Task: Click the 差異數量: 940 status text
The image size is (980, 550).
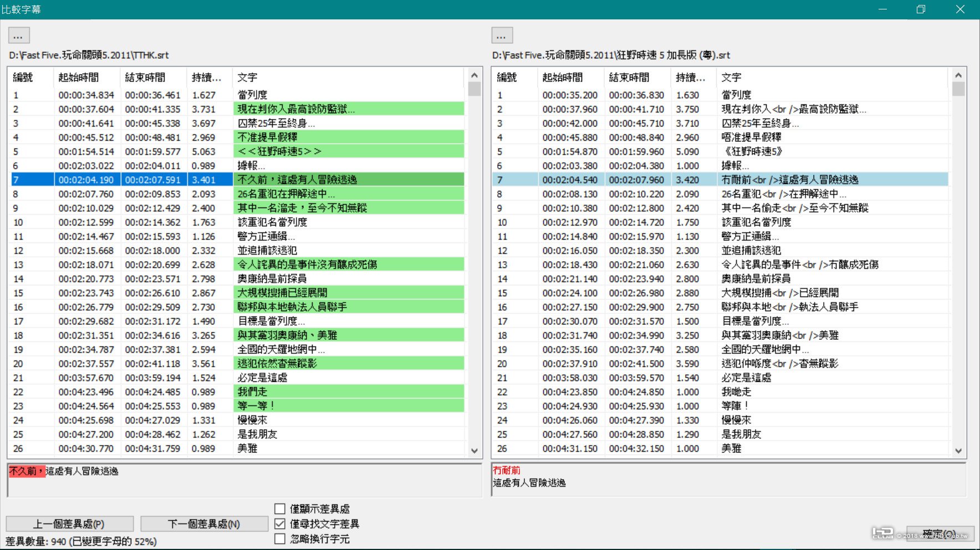Action: tap(81, 541)
